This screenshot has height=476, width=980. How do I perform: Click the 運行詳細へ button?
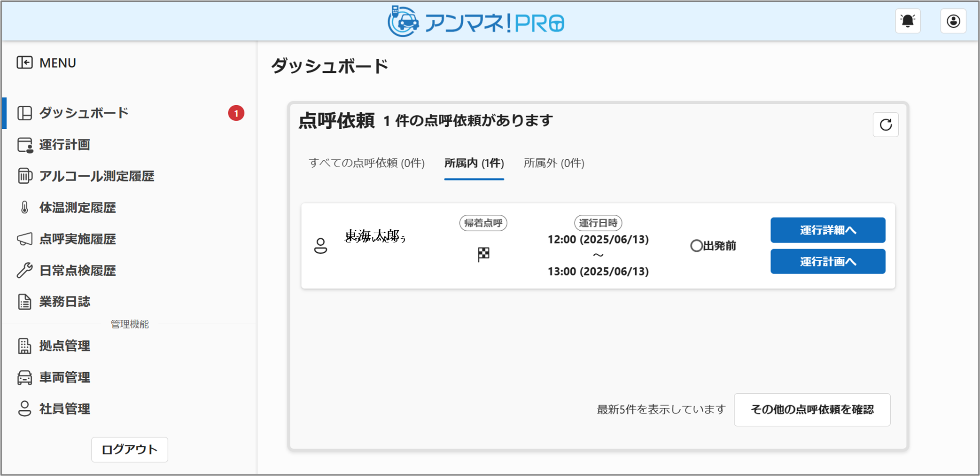click(827, 230)
